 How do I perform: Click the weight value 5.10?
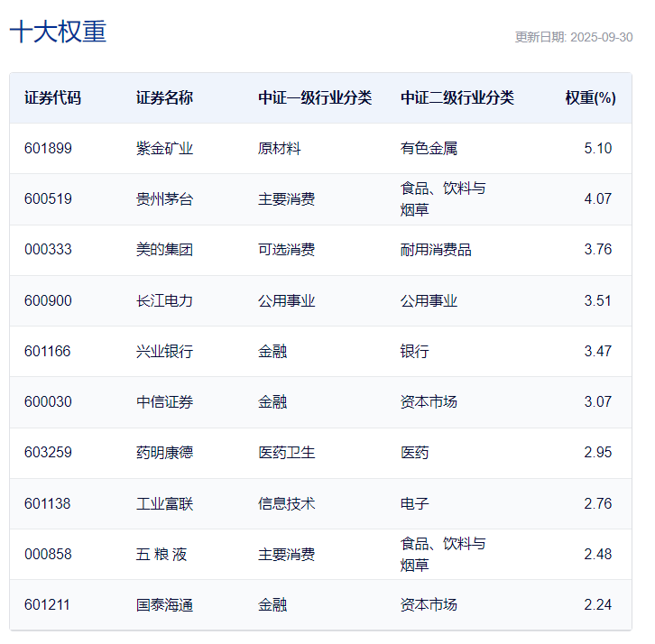tap(598, 148)
